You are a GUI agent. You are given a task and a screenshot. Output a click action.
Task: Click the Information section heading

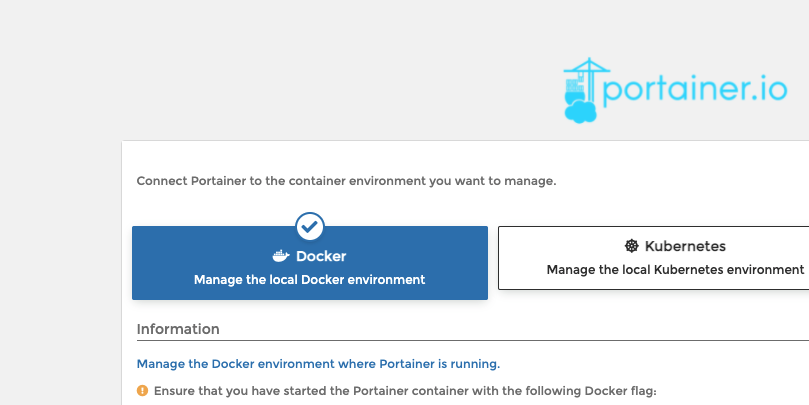(178, 329)
